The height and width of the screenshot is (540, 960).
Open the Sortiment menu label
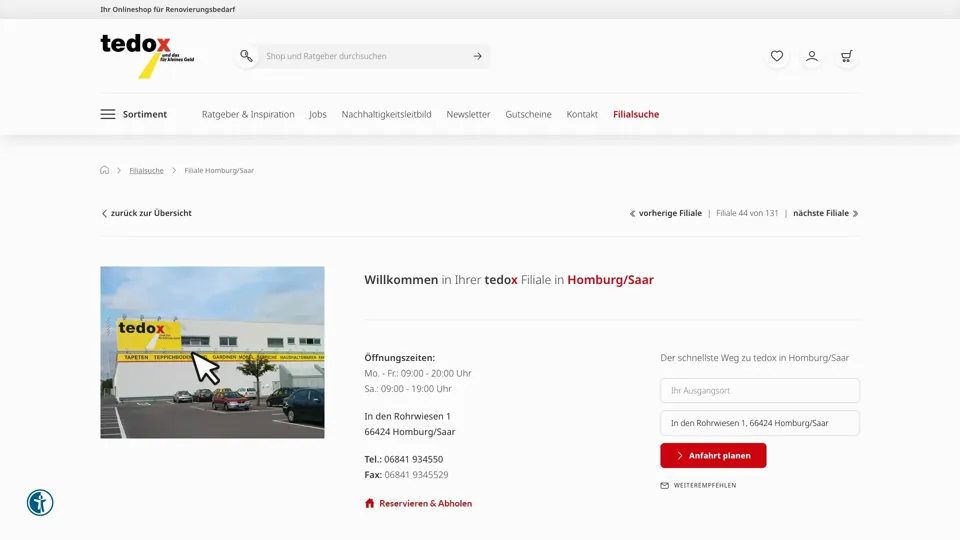coord(144,114)
